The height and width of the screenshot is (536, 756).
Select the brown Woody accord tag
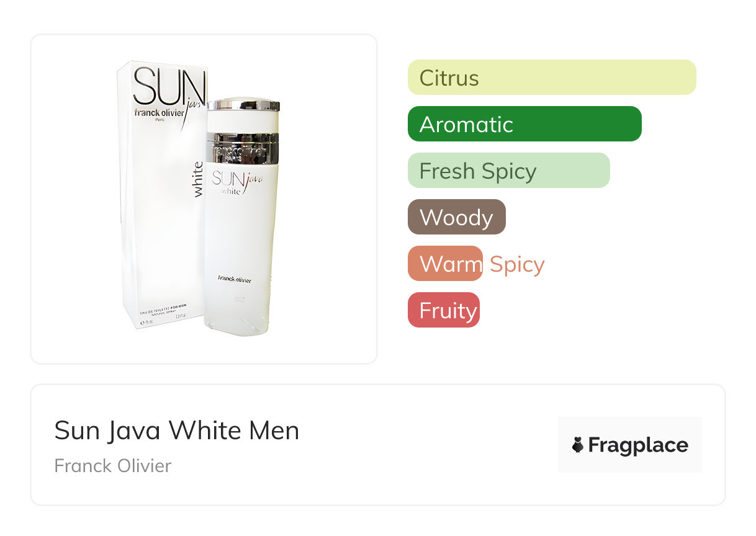(457, 217)
